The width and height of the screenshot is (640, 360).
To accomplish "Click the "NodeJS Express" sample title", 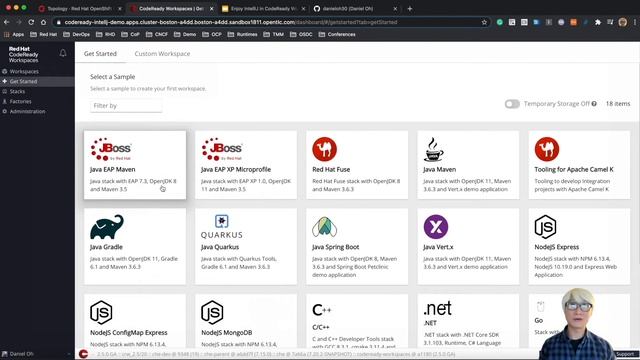I will coord(557,247).
